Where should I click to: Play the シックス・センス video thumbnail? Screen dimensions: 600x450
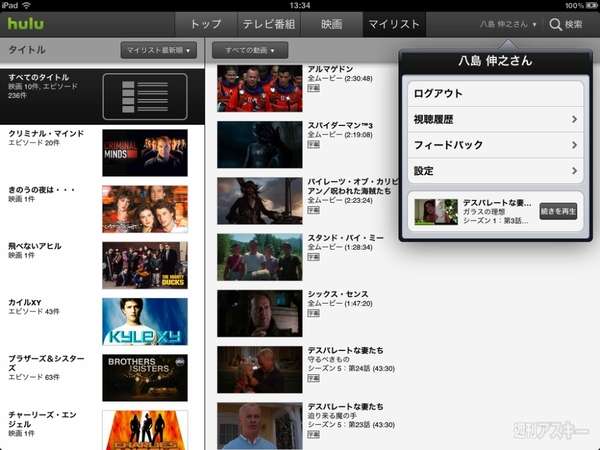pyautogui.click(x=260, y=313)
